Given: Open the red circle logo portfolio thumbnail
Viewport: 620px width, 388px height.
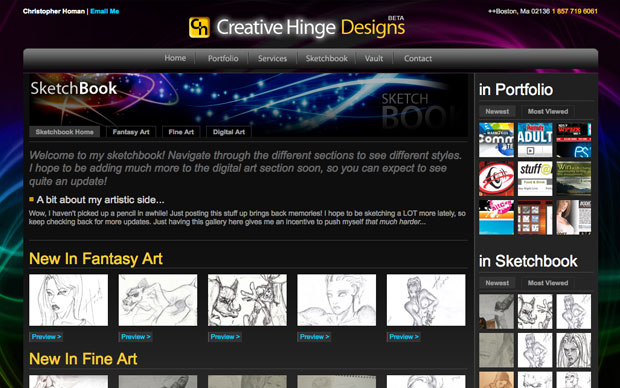Looking at the screenshot, I should point(496,179).
